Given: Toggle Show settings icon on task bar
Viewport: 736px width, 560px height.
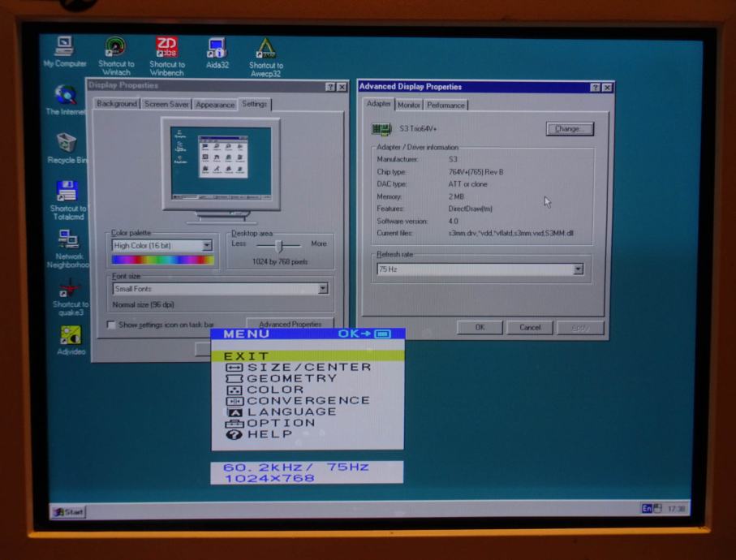Looking at the screenshot, I should [111, 325].
